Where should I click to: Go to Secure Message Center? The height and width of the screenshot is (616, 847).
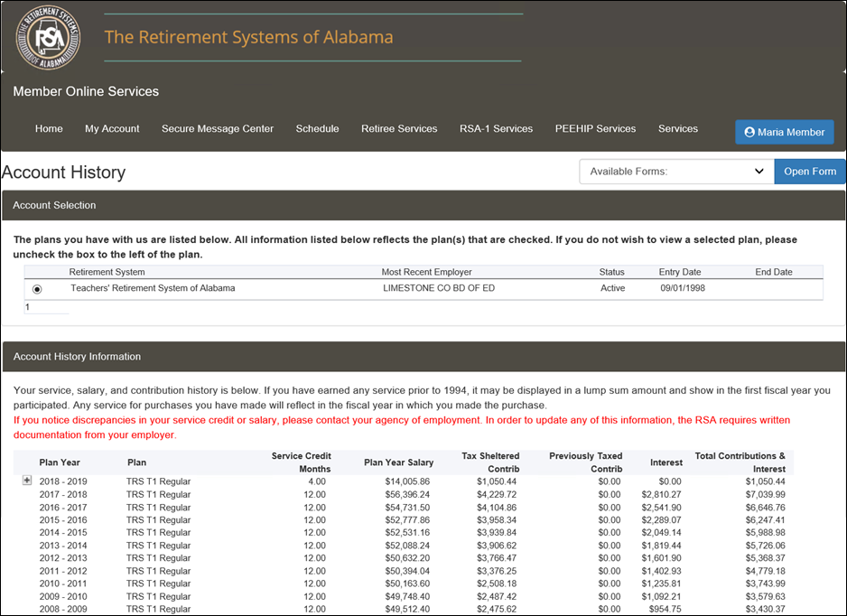[217, 128]
